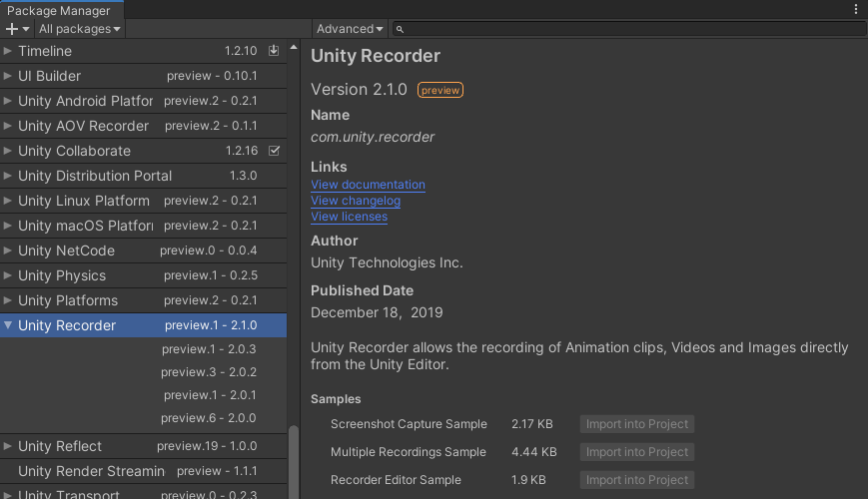Image resolution: width=868 pixels, height=499 pixels.
Task: Select the Unity Render Streaming package
Action: [144, 471]
